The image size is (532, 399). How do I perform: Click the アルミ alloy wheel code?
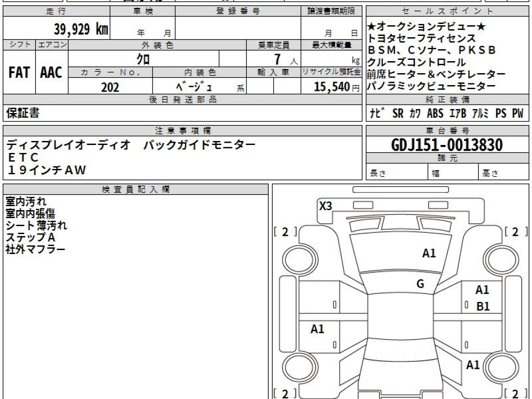click(480, 113)
